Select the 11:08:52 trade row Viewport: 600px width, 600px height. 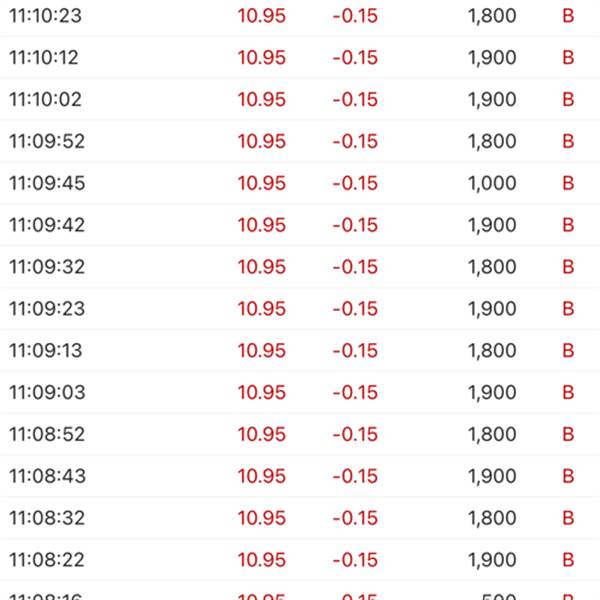[300, 435]
